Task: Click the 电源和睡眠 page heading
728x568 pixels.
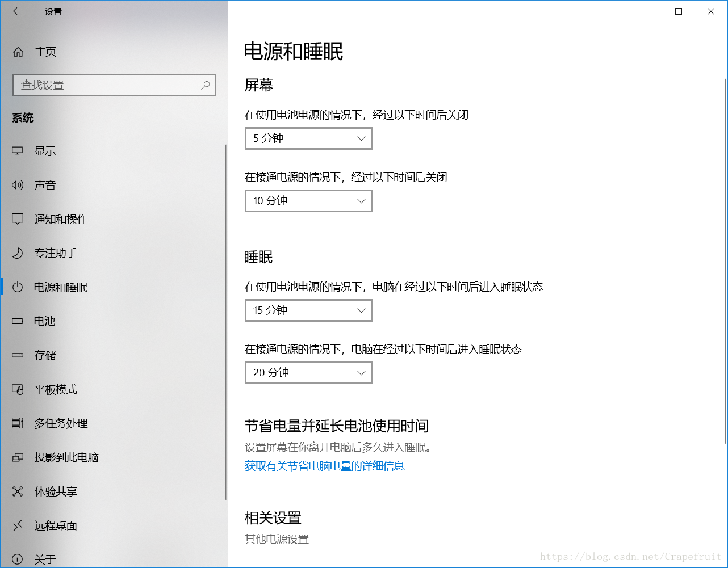Action: (x=294, y=52)
